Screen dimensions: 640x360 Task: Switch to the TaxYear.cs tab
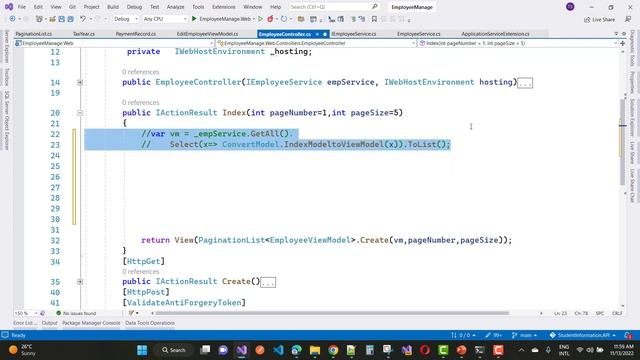click(84, 34)
